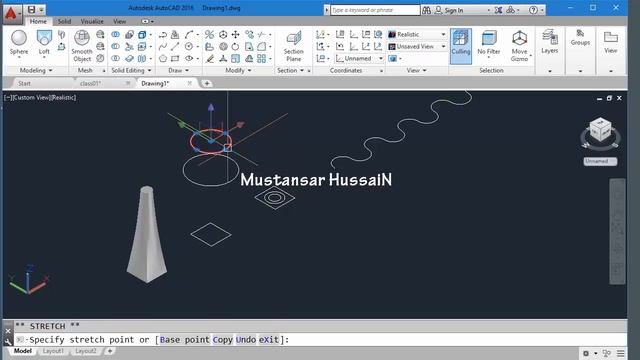
Task: Click the ViewCube navigation cube
Action: tap(600, 131)
